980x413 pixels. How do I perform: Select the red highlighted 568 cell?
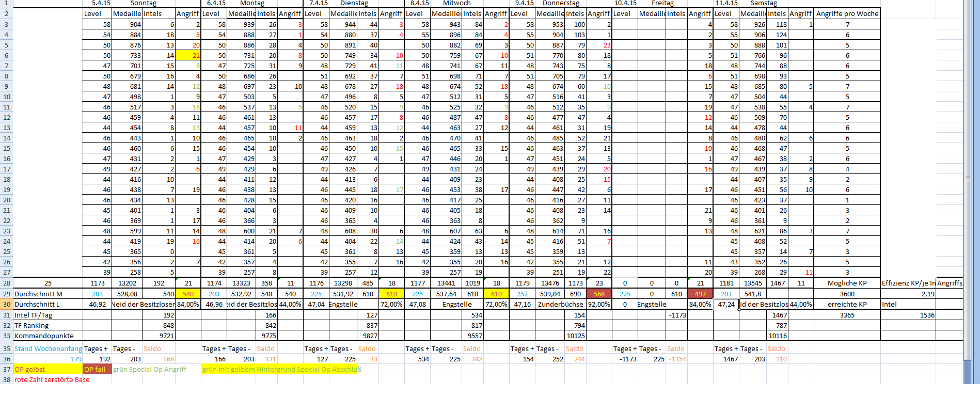click(x=599, y=294)
